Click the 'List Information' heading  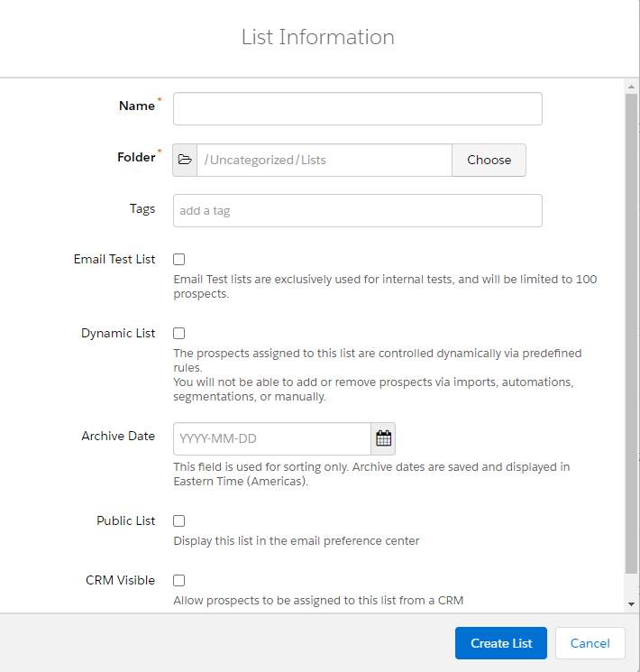pos(318,37)
